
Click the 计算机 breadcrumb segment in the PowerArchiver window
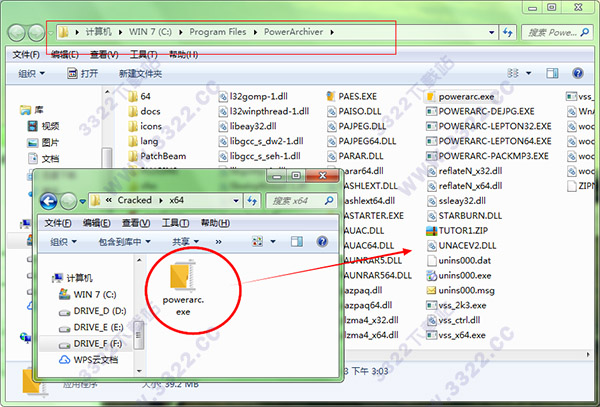coord(98,32)
